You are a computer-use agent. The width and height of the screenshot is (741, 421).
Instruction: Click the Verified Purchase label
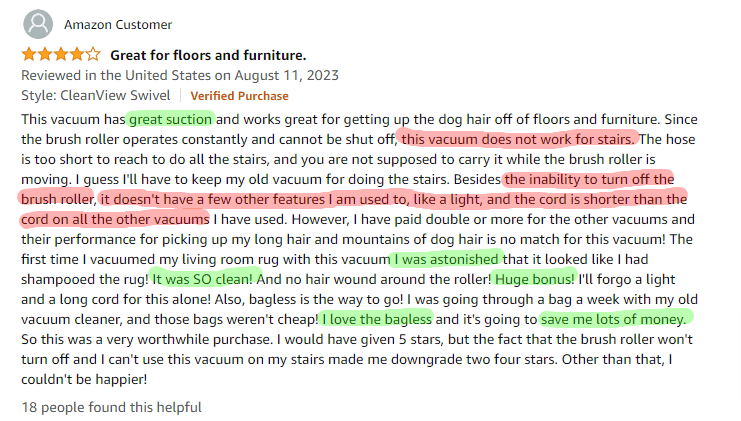pyautogui.click(x=239, y=96)
